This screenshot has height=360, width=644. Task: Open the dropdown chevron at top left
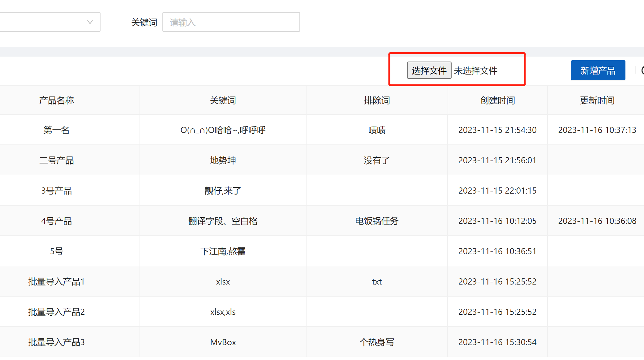pyautogui.click(x=90, y=22)
